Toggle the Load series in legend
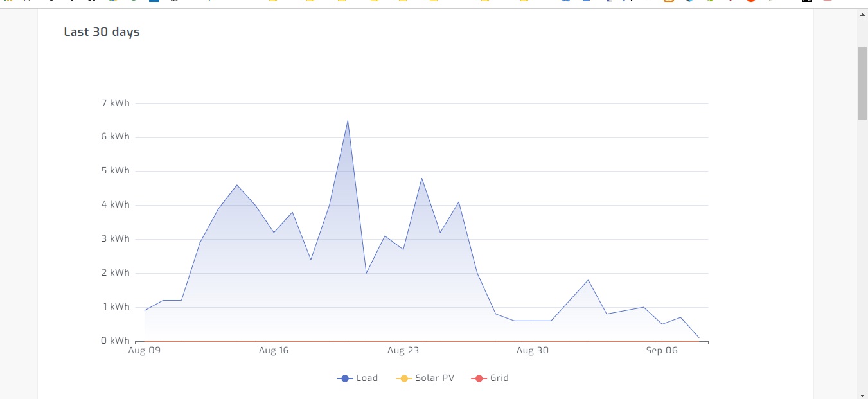Screen dimensions: 868x399 (x=357, y=378)
